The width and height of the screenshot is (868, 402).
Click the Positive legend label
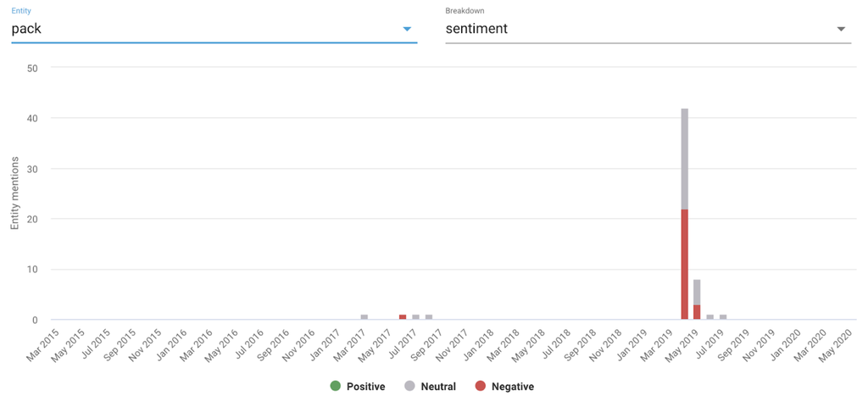click(x=365, y=387)
